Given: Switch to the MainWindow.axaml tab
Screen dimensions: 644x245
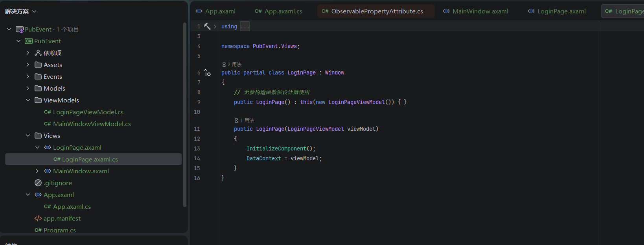Looking at the screenshot, I should coord(476,11).
